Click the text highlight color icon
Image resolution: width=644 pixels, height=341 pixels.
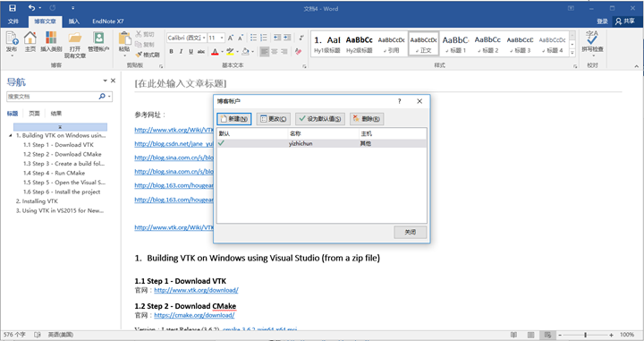[230, 51]
